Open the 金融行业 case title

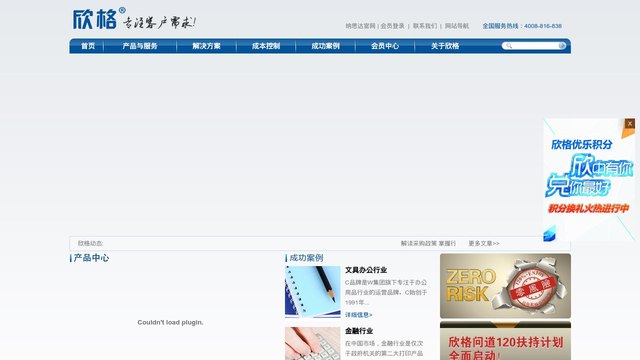(x=359, y=331)
